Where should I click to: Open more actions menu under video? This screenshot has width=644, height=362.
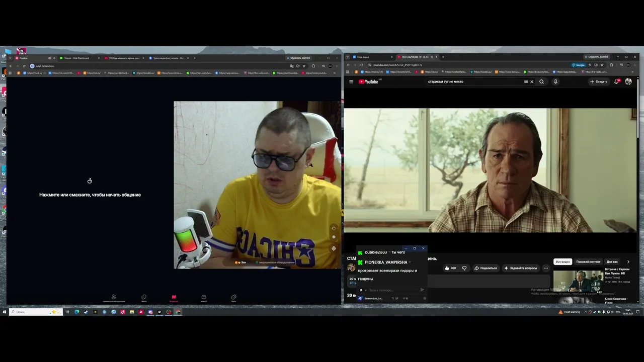coord(546,268)
